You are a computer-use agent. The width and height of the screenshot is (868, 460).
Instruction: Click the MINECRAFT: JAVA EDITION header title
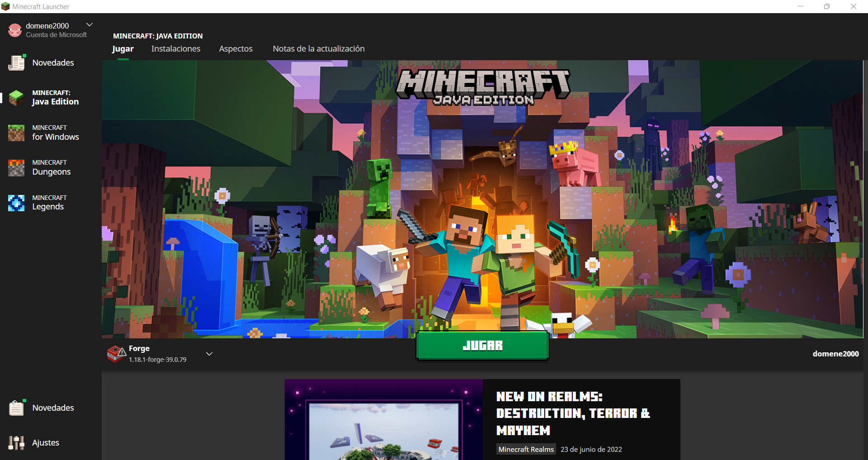158,36
